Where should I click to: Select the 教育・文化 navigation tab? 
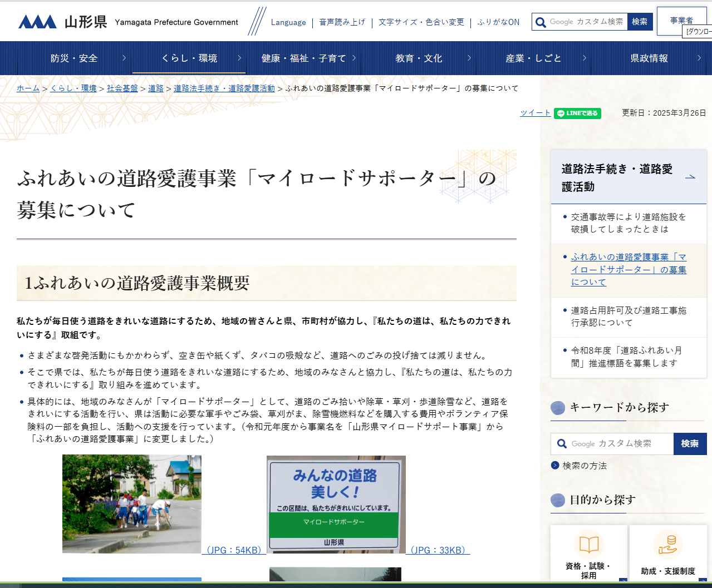tap(419, 58)
